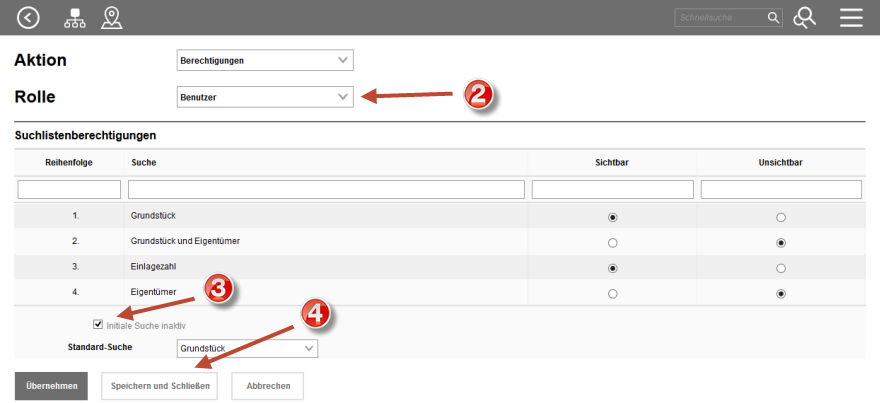This screenshot has height=403, width=880.
Task: Click the map location pin icon
Action: (x=111, y=17)
